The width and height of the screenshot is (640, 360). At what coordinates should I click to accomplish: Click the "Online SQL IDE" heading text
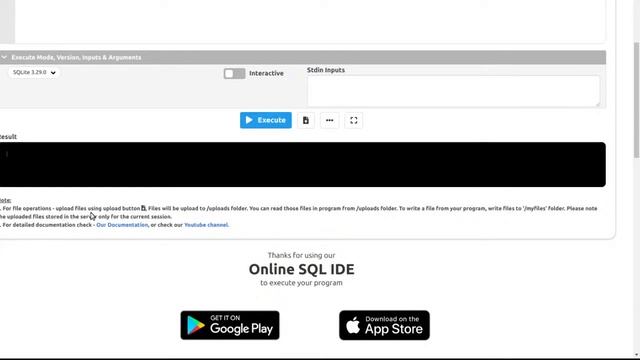(302, 269)
